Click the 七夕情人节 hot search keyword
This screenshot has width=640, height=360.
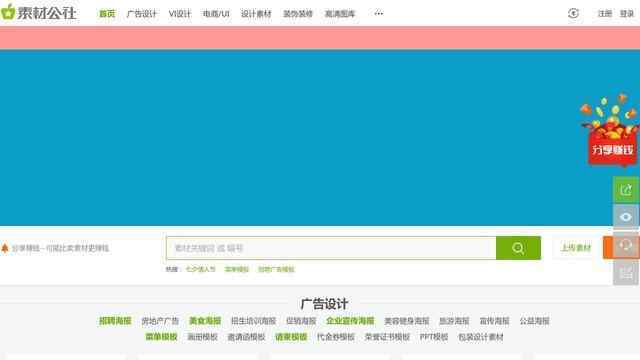click(x=200, y=269)
